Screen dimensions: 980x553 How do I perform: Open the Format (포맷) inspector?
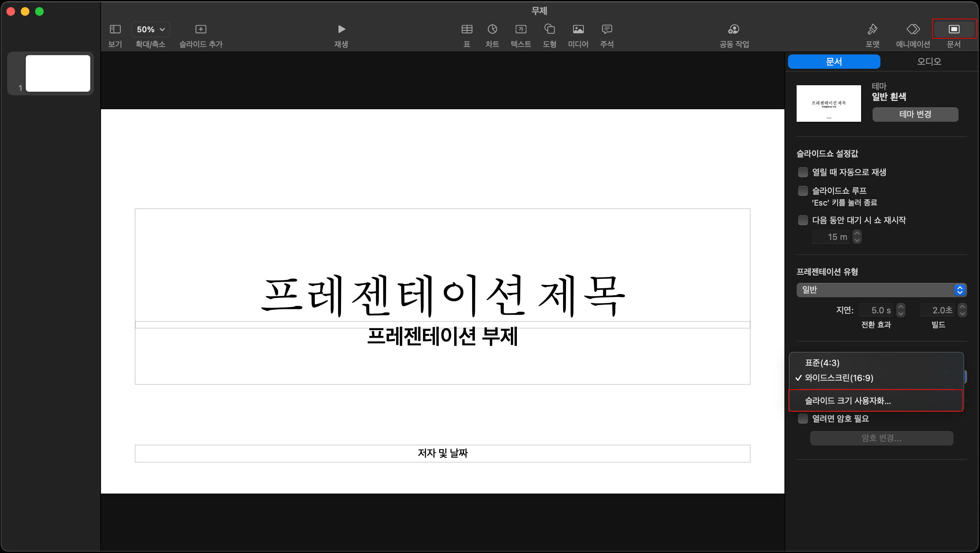(x=872, y=29)
